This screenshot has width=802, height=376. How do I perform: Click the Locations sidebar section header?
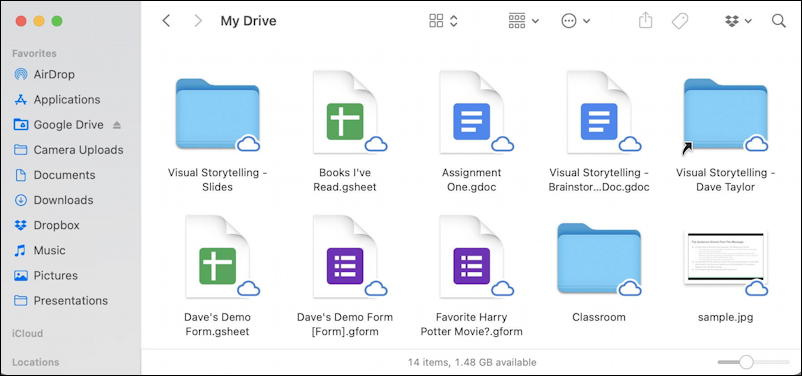pos(36,362)
